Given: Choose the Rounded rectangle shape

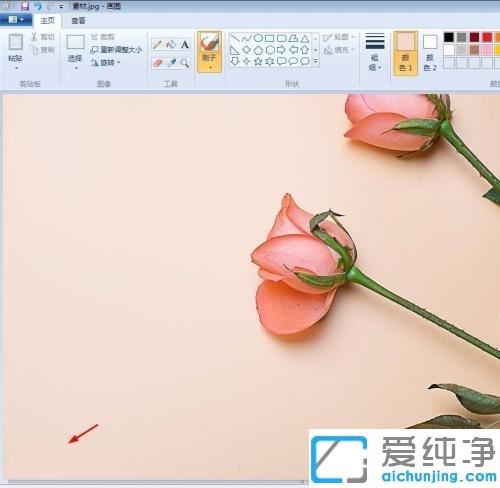Looking at the screenshot, I should (x=282, y=38).
